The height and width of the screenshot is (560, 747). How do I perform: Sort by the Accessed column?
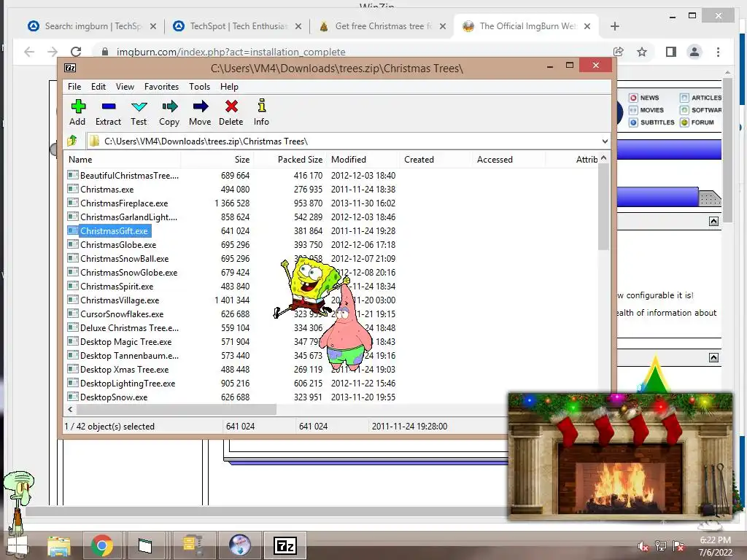pos(508,160)
